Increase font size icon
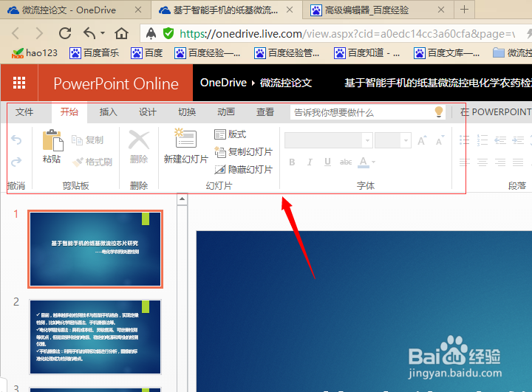532x392 pixels. (422, 140)
